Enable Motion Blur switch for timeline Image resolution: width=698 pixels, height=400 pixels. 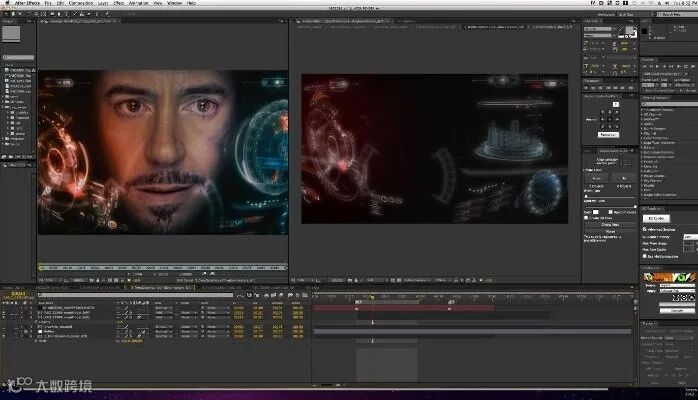point(281,295)
